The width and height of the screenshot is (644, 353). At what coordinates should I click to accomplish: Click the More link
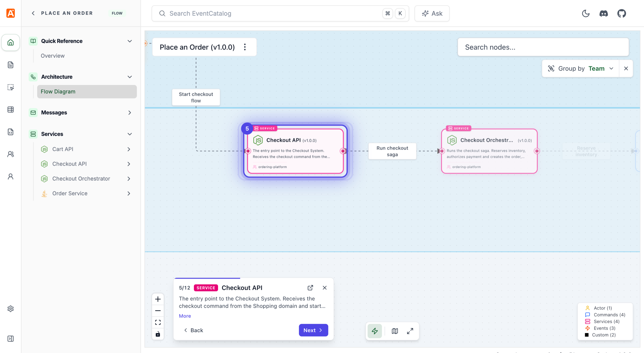pyautogui.click(x=185, y=316)
